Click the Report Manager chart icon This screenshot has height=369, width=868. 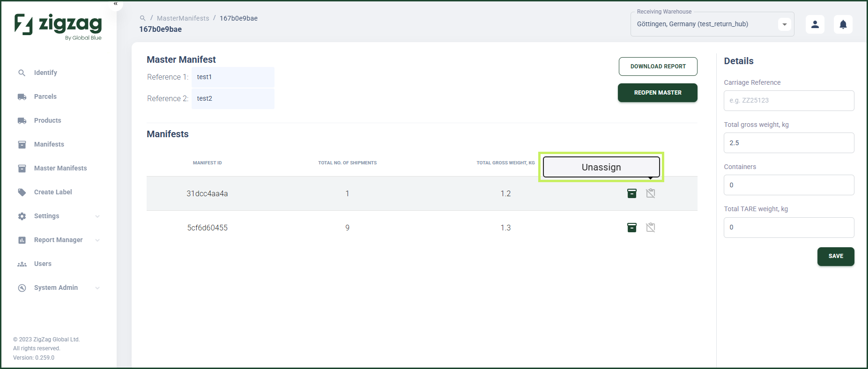(x=22, y=240)
